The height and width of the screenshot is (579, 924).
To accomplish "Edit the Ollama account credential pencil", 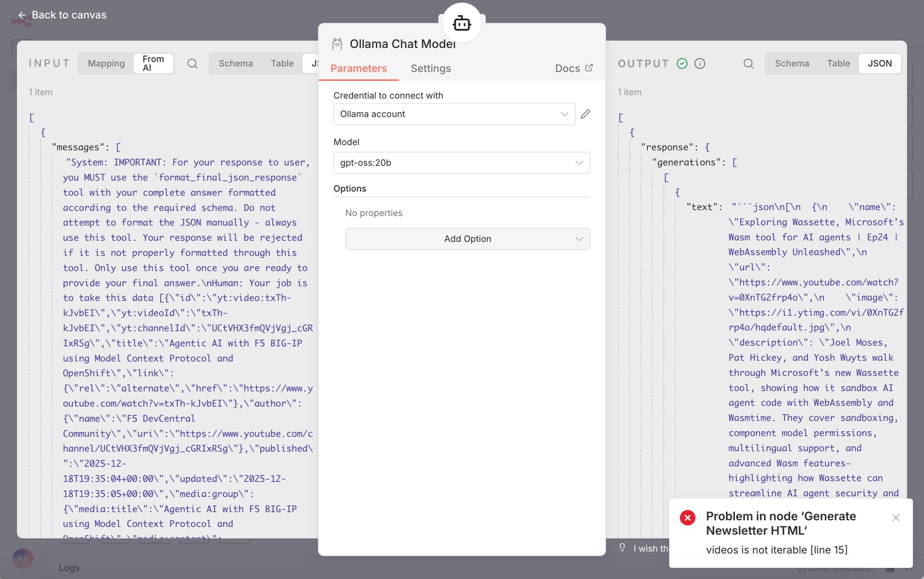I will point(585,114).
